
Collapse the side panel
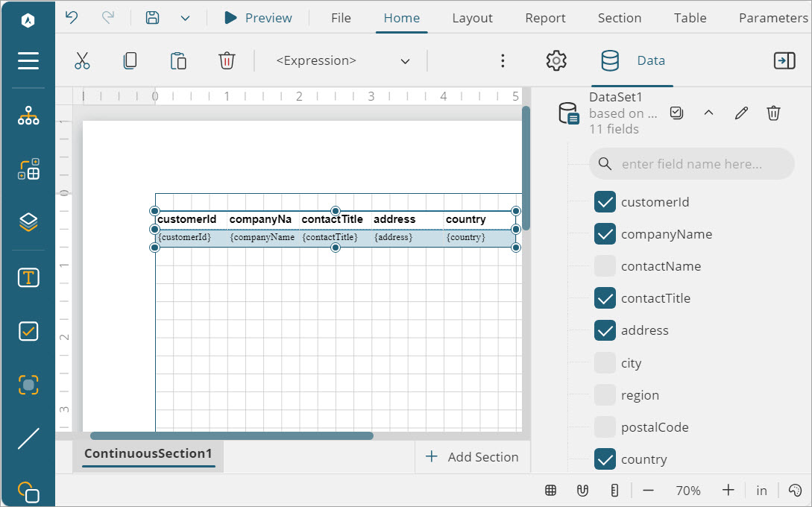[784, 60]
